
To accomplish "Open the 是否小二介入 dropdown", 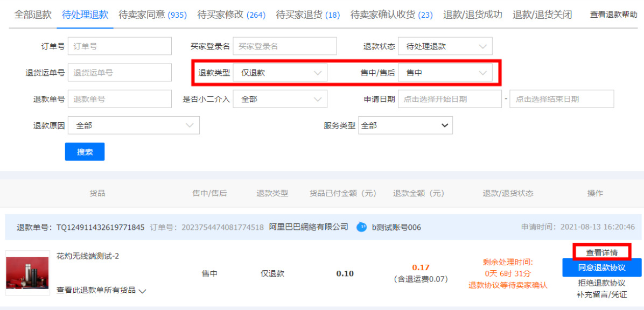I will [280, 99].
